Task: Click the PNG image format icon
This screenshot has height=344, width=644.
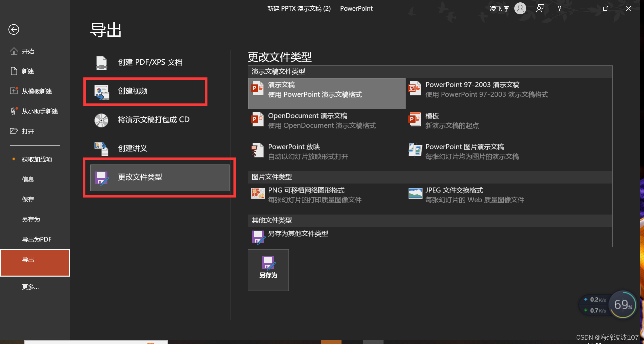Action: pyautogui.click(x=258, y=193)
